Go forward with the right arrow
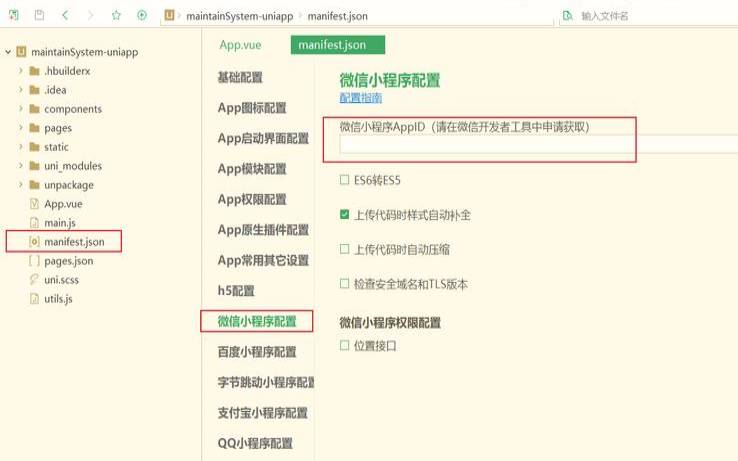This screenshot has height=461, width=738. coord(90,15)
